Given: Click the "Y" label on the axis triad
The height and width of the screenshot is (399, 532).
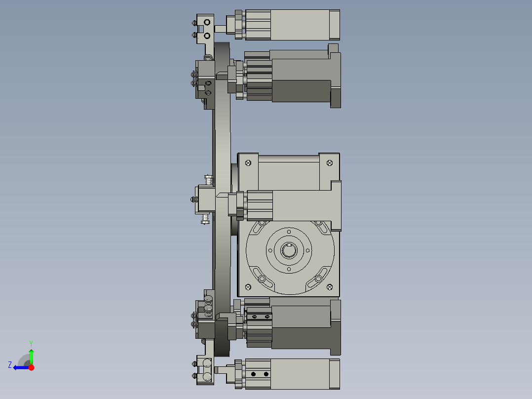Looking at the screenshot, I should (31, 344).
